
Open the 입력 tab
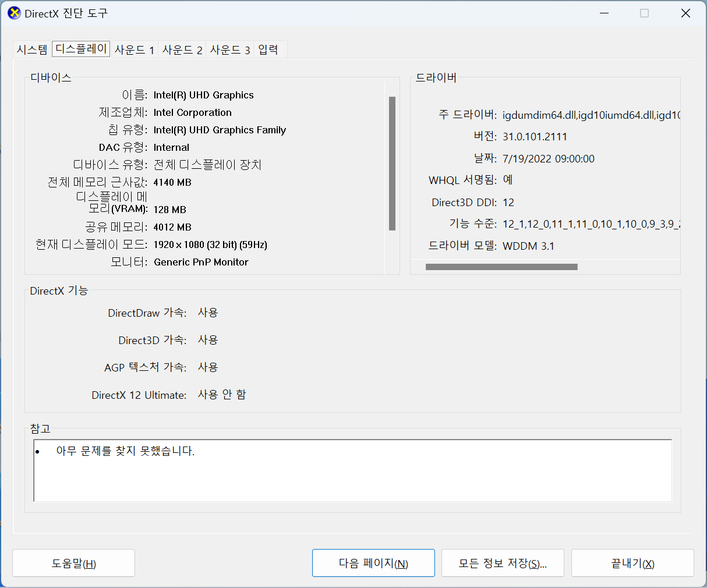268,49
